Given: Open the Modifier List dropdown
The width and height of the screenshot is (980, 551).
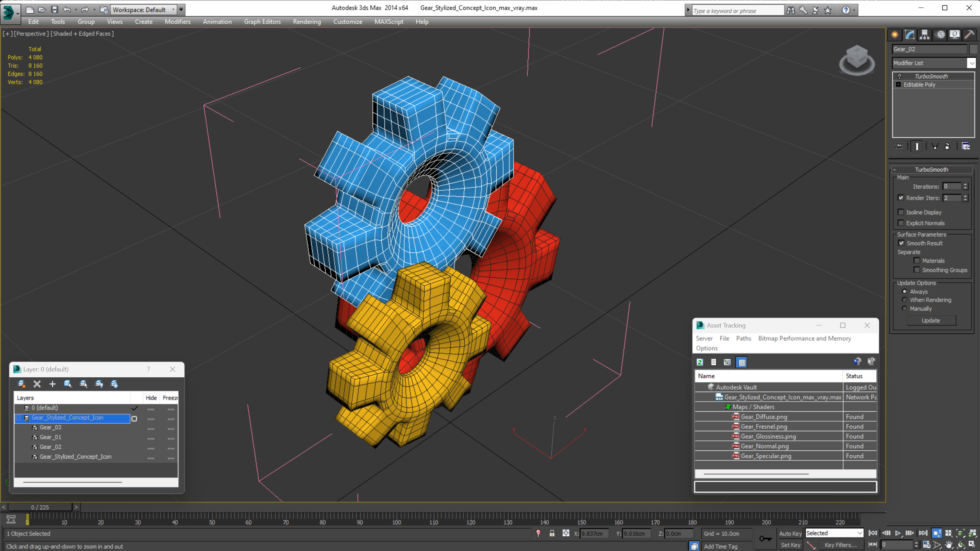Looking at the screenshot, I should (971, 63).
